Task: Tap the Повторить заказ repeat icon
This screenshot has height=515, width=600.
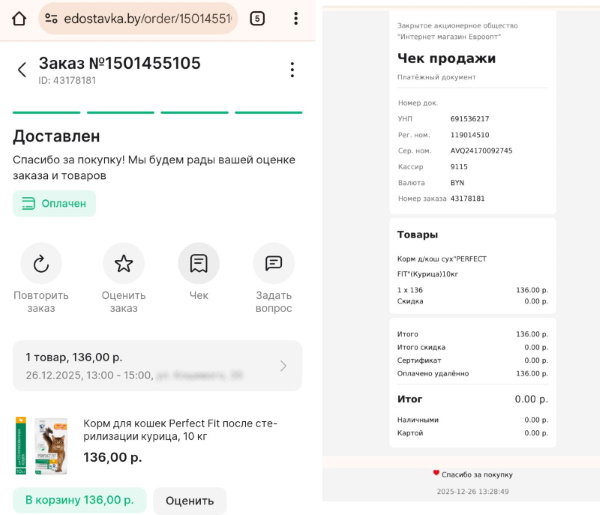Action: (x=41, y=264)
